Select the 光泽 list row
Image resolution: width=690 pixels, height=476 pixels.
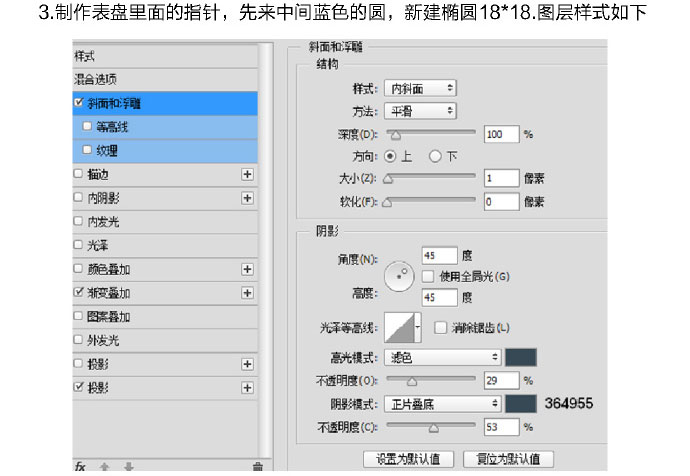tap(165, 245)
